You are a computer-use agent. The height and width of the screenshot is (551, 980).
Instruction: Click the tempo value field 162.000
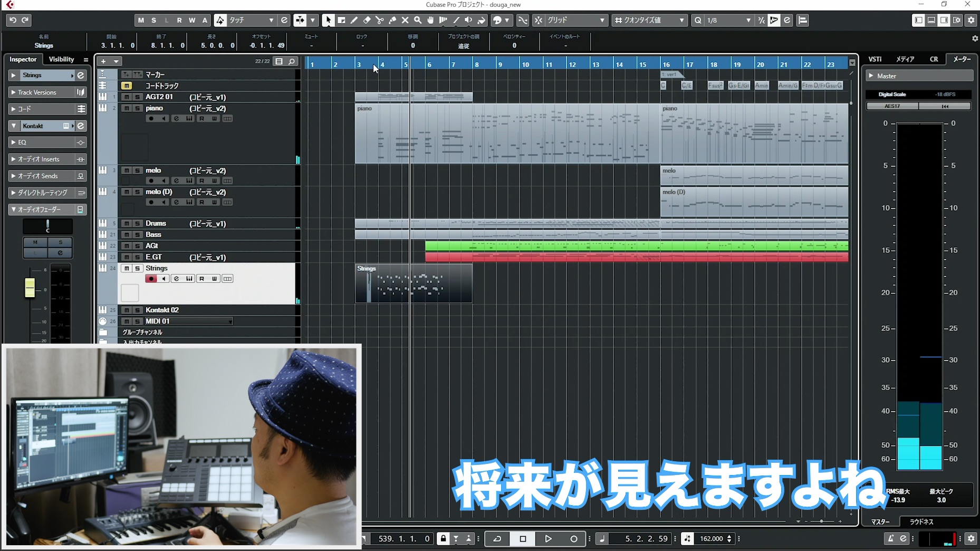pyautogui.click(x=712, y=539)
